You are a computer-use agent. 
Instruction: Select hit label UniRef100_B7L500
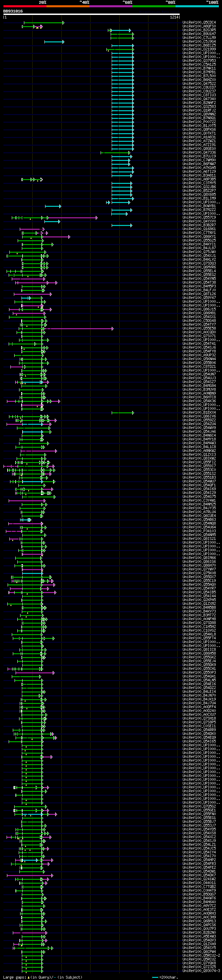(199, 76)
